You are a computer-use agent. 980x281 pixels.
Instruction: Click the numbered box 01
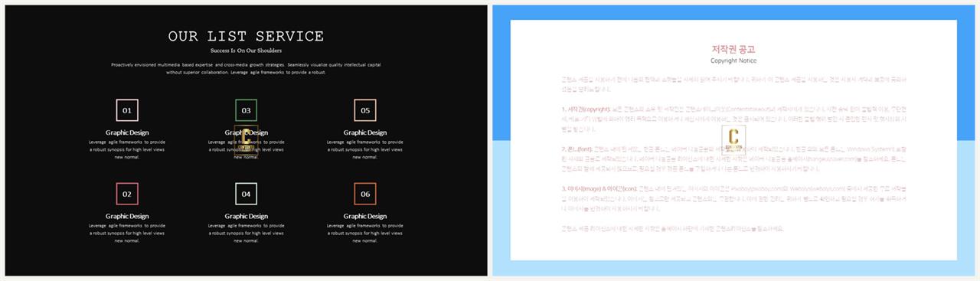[127, 110]
